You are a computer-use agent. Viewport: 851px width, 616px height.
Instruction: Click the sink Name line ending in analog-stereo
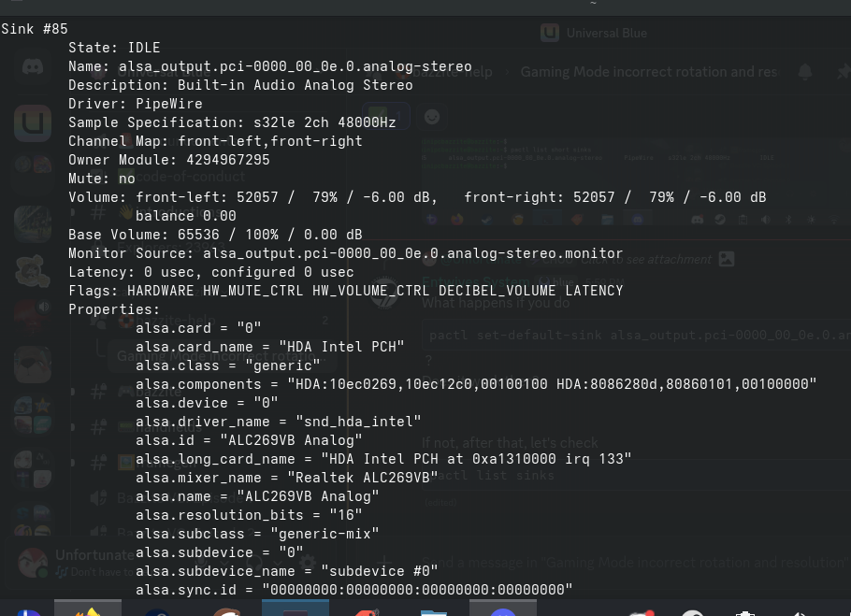click(269, 66)
